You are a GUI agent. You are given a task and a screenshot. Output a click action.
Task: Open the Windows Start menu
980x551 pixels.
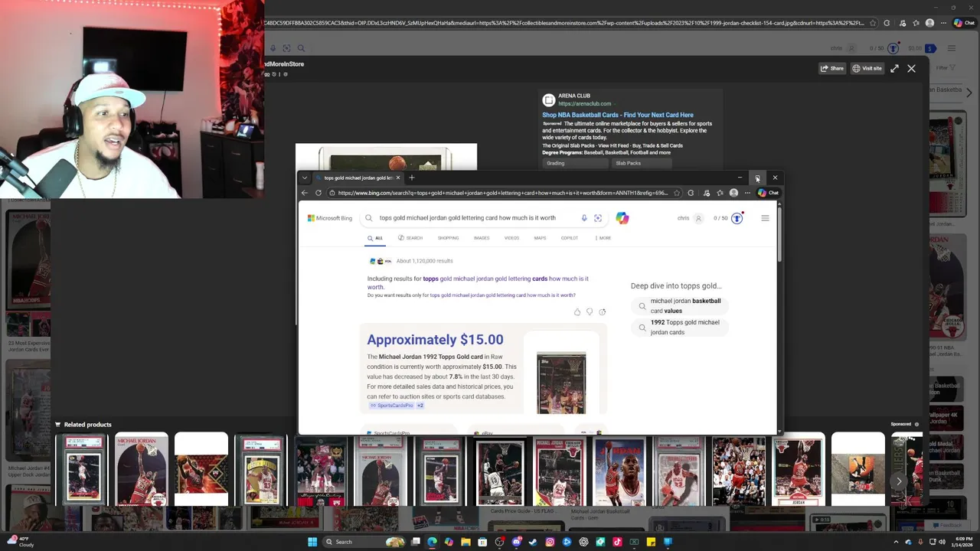(x=312, y=542)
